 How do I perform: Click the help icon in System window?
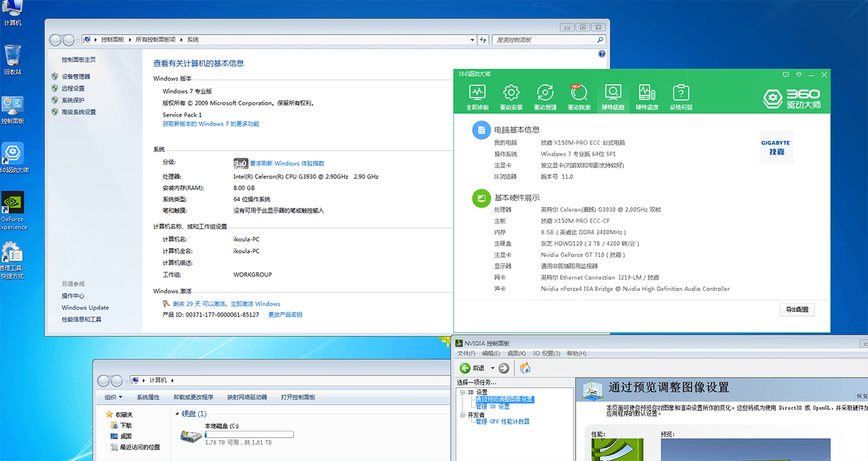pyautogui.click(x=601, y=54)
